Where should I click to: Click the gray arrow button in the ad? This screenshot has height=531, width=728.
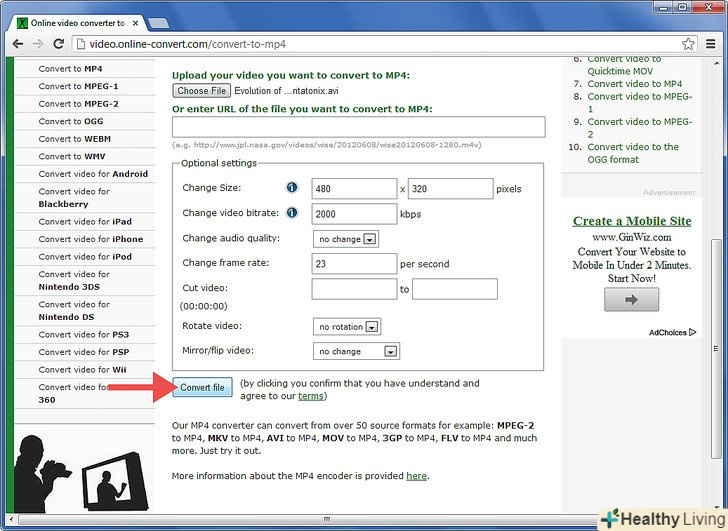[x=631, y=299]
